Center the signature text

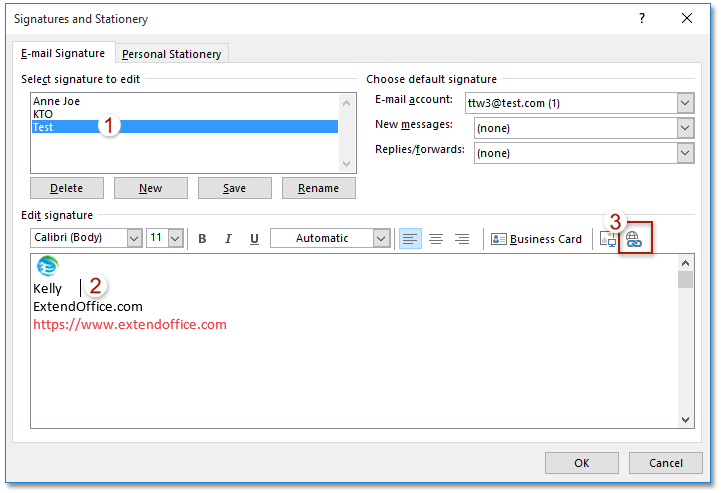pos(436,238)
